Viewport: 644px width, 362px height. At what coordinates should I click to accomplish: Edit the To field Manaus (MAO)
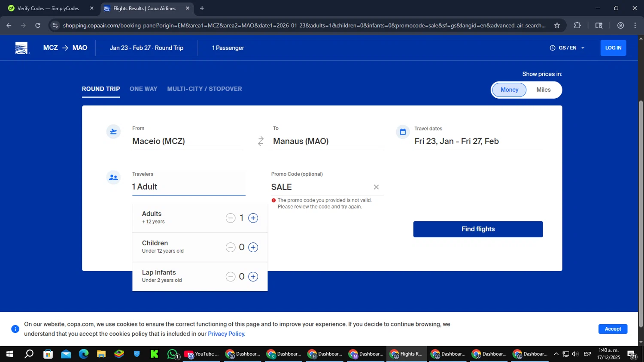click(328, 141)
